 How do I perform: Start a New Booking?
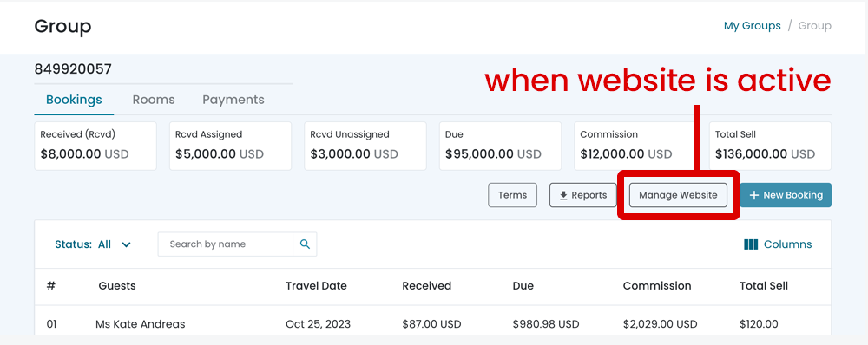pyautogui.click(x=786, y=195)
